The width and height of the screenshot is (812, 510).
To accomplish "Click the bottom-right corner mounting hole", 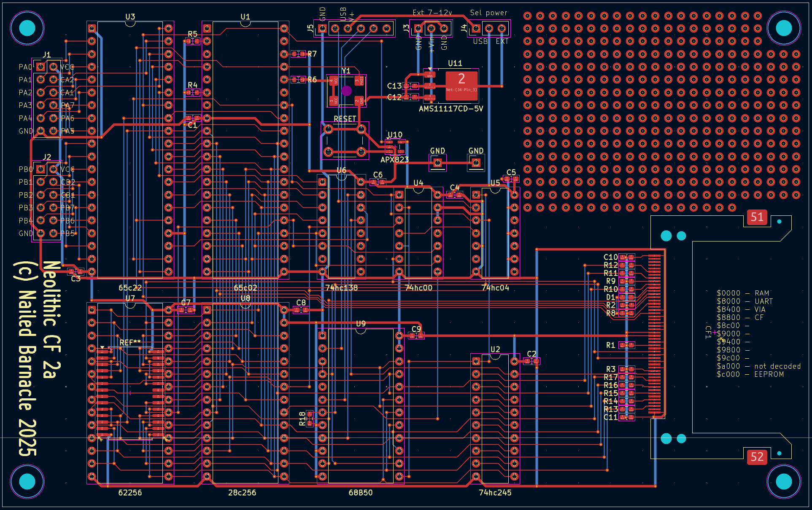I will [784, 481].
